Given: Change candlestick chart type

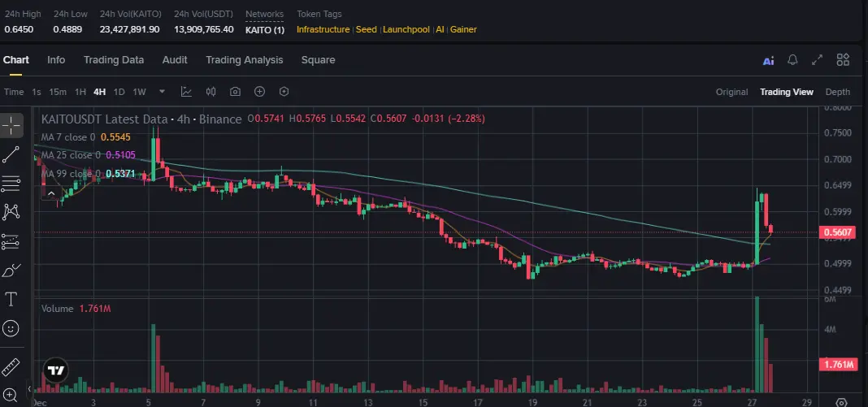Looking at the screenshot, I should pyautogui.click(x=211, y=92).
